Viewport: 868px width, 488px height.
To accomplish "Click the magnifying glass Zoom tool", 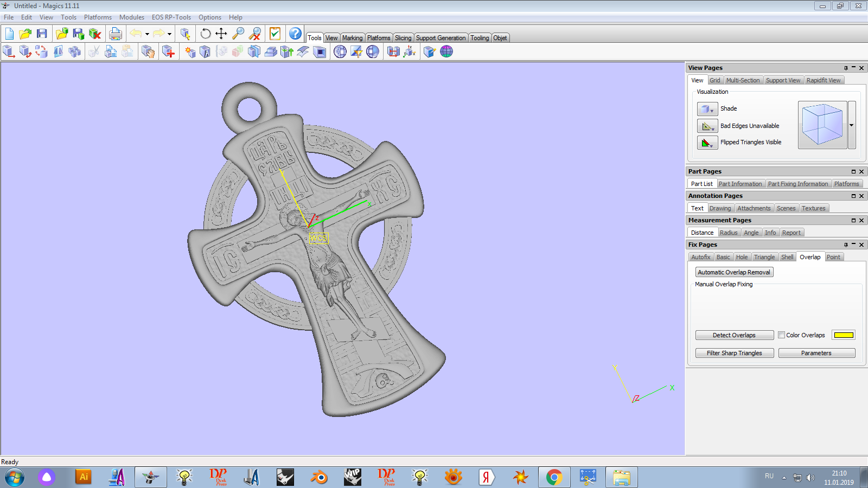I will (x=238, y=34).
